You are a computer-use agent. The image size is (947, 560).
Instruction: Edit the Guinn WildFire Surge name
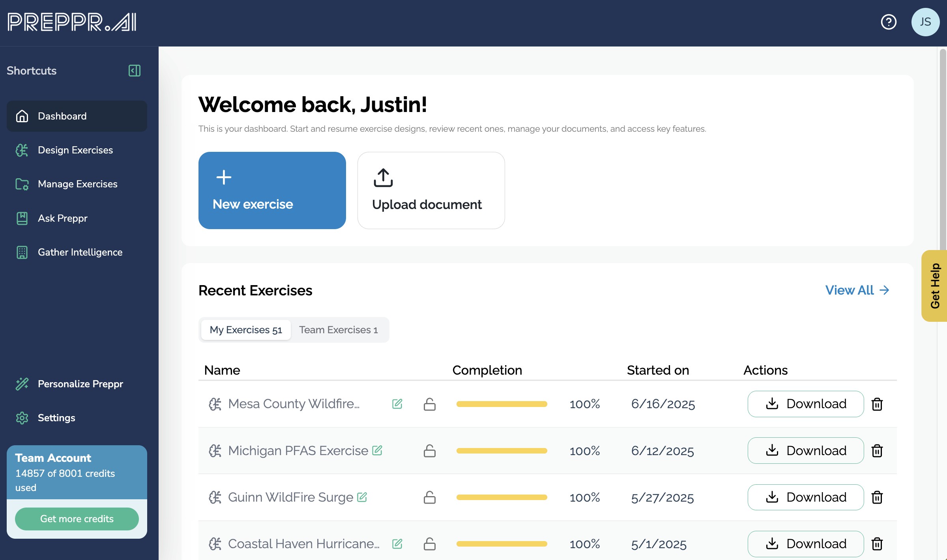pos(362,497)
